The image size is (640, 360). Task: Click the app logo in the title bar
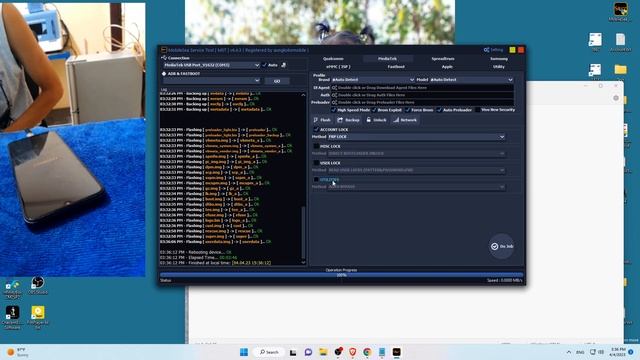click(x=164, y=50)
